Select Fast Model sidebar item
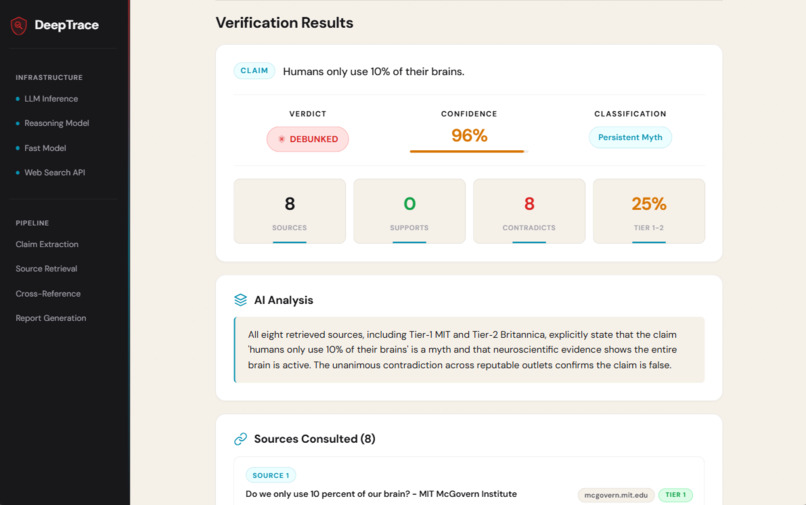806x505 pixels. coord(45,148)
